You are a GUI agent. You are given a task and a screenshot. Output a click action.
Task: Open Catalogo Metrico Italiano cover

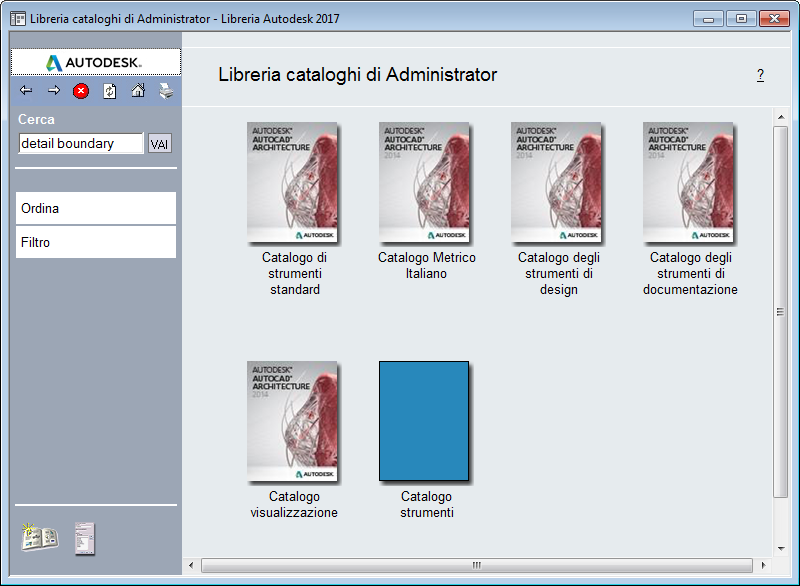coord(424,182)
